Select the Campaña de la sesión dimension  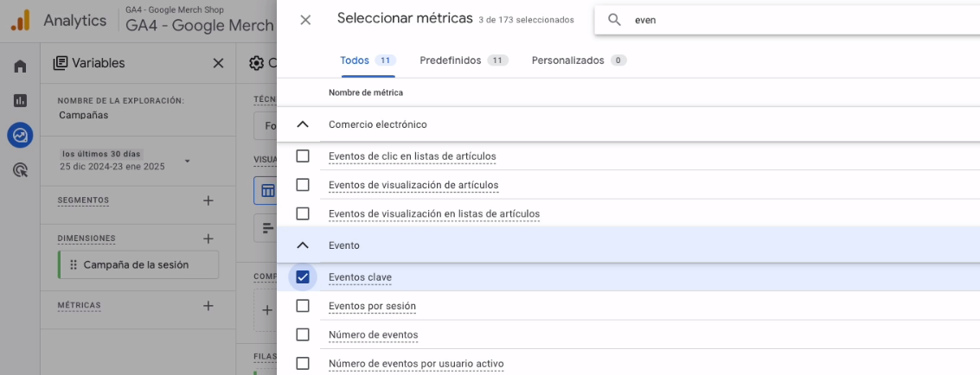coord(136,265)
